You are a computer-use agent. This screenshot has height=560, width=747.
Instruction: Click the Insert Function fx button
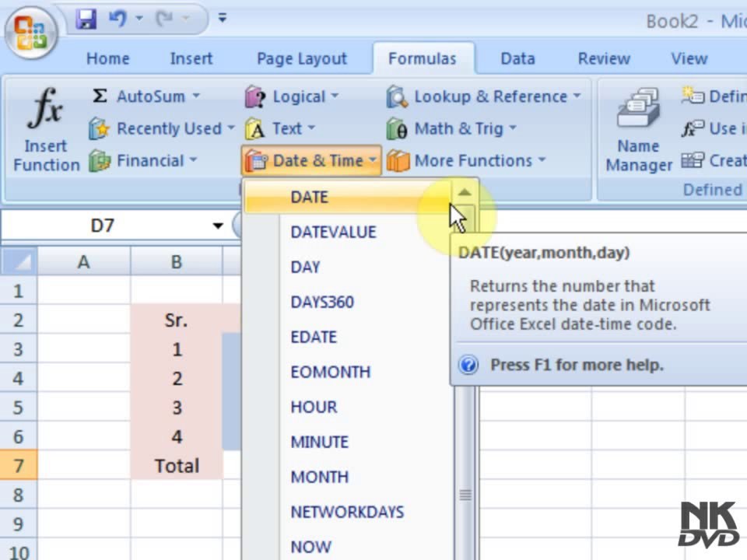coord(46,129)
